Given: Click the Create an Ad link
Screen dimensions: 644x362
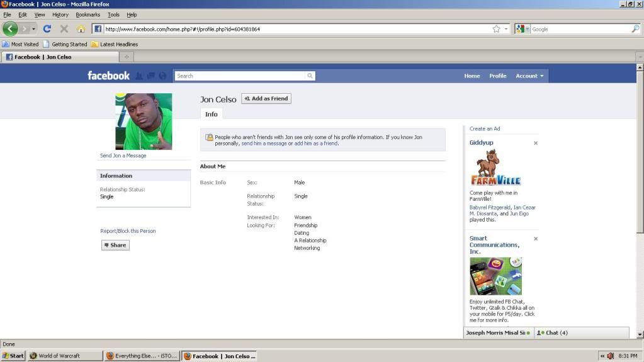Looking at the screenshot, I should pyautogui.click(x=485, y=128).
